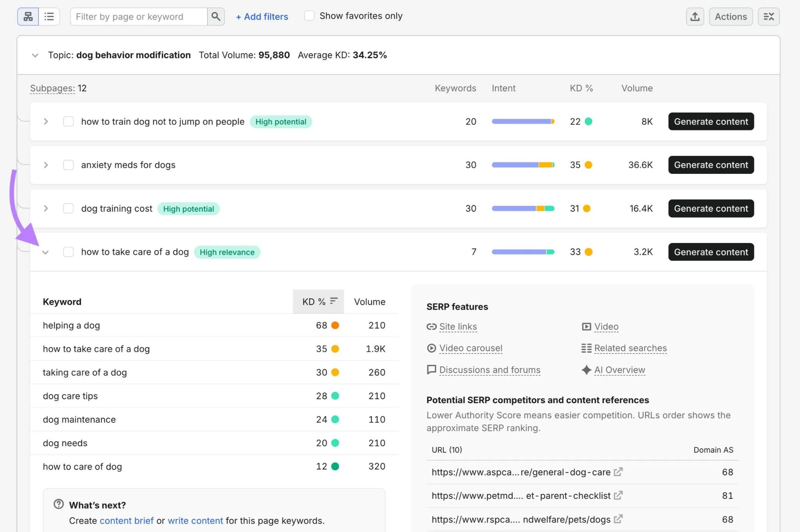Expand the 'anxiety meds for dogs' row
800x532 pixels.
[46, 165]
